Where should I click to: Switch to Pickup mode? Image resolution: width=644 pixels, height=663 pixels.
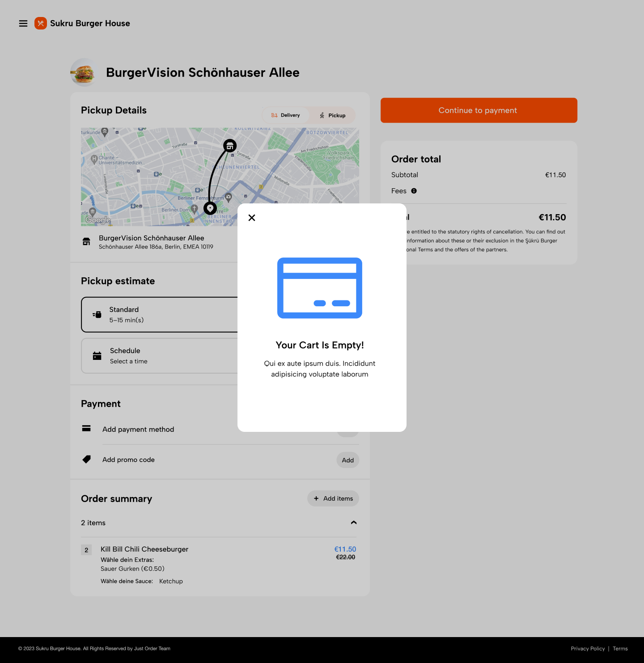click(333, 115)
